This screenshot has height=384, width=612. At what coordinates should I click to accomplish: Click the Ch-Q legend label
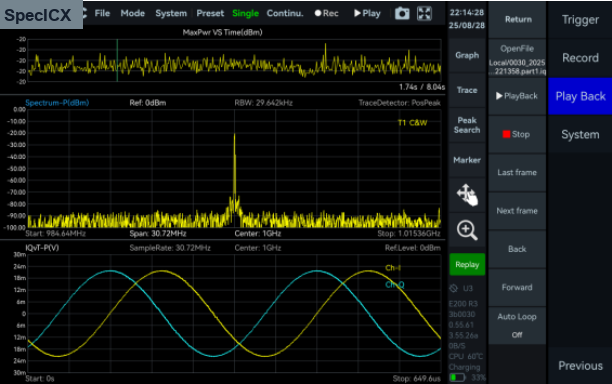pos(395,284)
